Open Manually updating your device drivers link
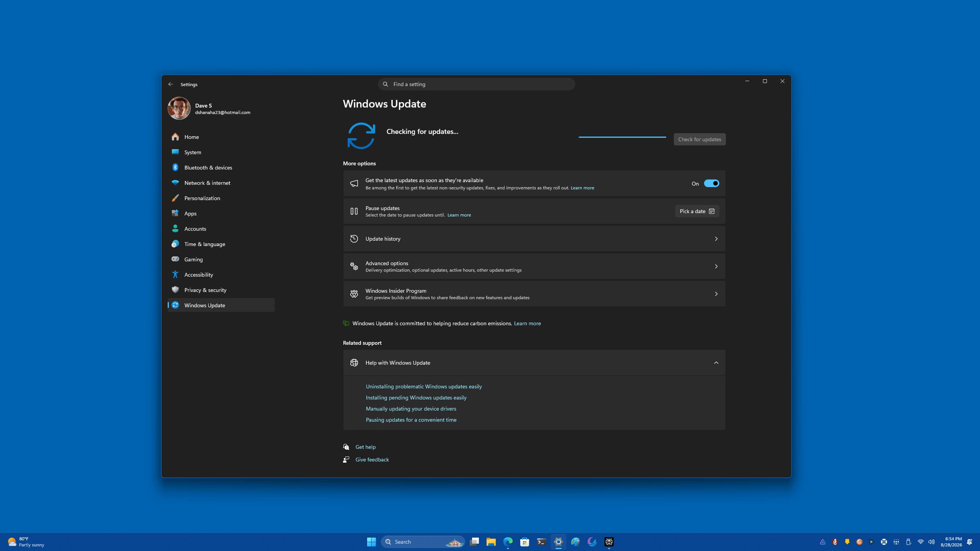 tap(411, 409)
